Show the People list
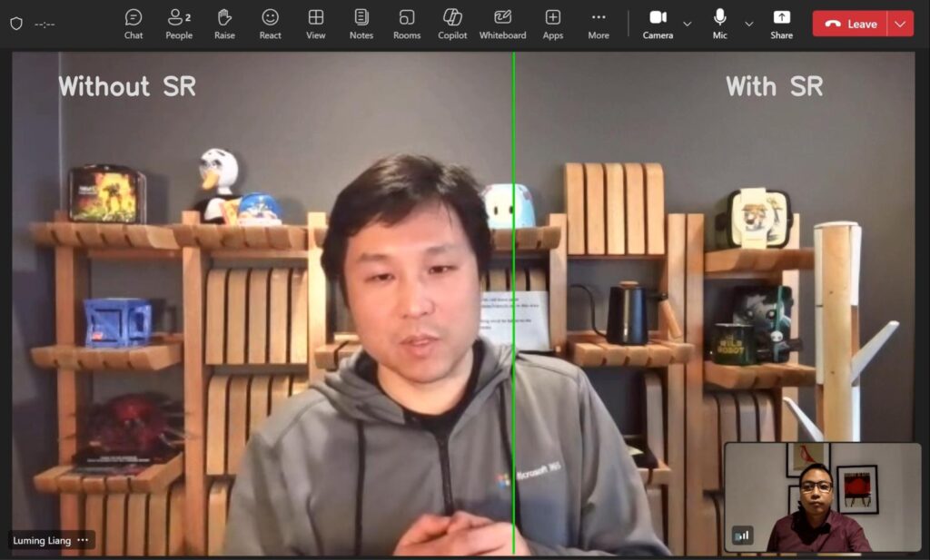930x560 pixels. click(179, 23)
